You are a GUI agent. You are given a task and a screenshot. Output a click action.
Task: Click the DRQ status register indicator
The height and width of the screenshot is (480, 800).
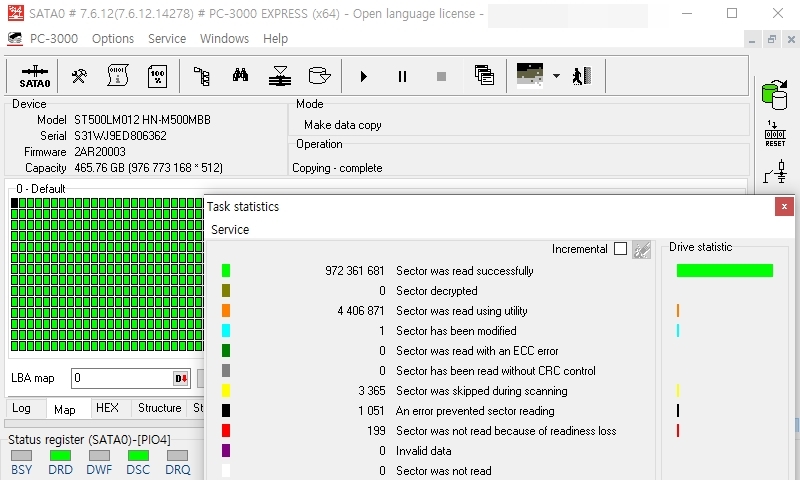pyautogui.click(x=177, y=456)
